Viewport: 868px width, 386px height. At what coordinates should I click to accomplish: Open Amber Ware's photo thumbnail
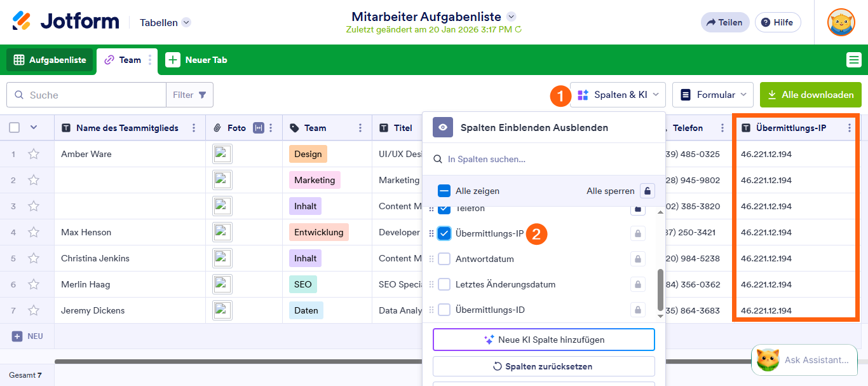pos(222,154)
